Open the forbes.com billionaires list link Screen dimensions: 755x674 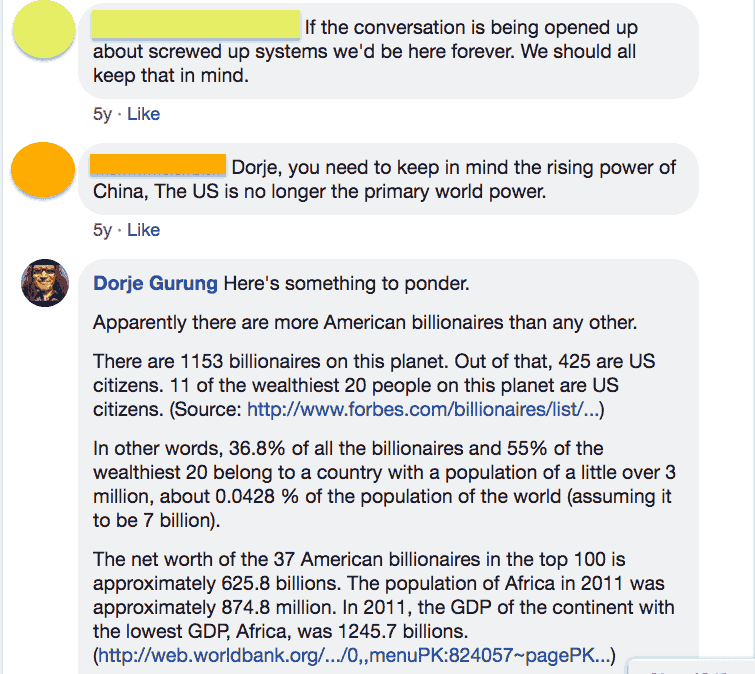pos(425,408)
